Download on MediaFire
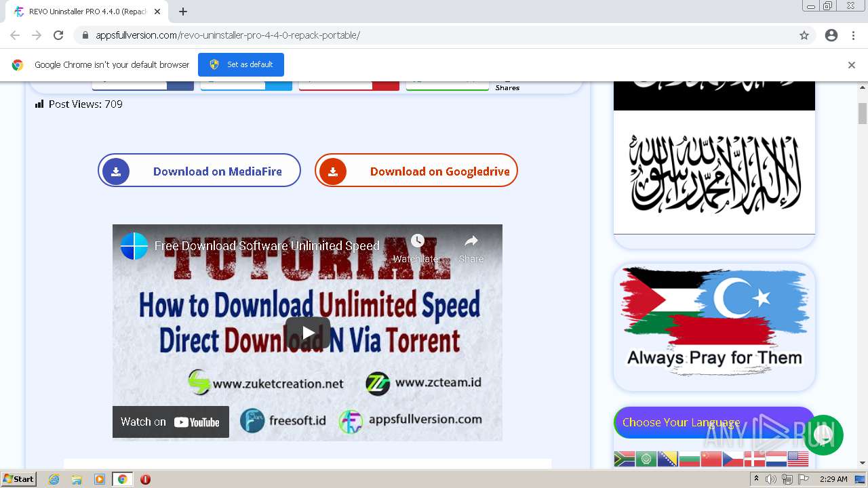 tap(199, 170)
